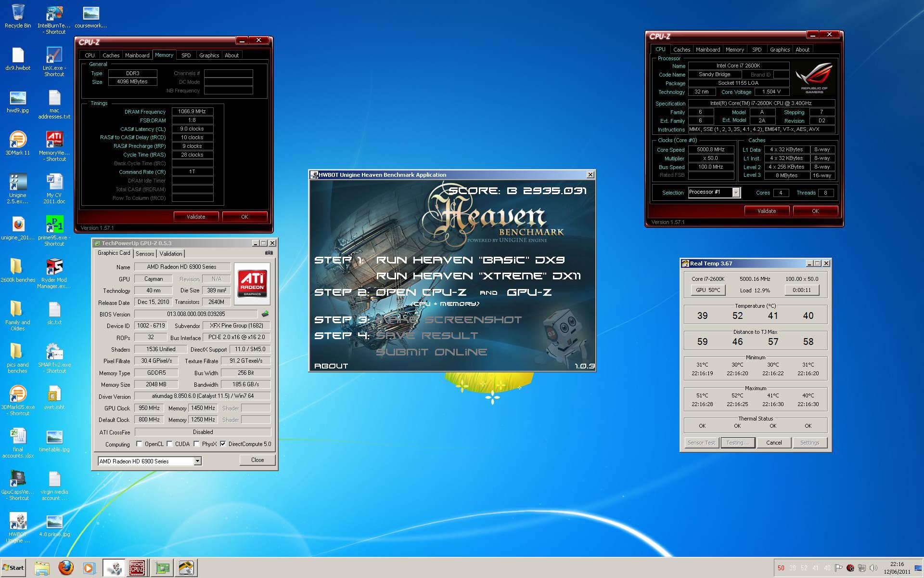Viewport: 924px width, 578px height.
Task: Launch 3DMark 11 desktop icon
Action: point(18,143)
